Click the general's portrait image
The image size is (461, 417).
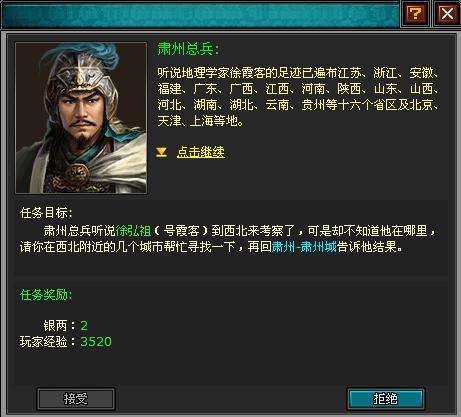coord(81,118)
